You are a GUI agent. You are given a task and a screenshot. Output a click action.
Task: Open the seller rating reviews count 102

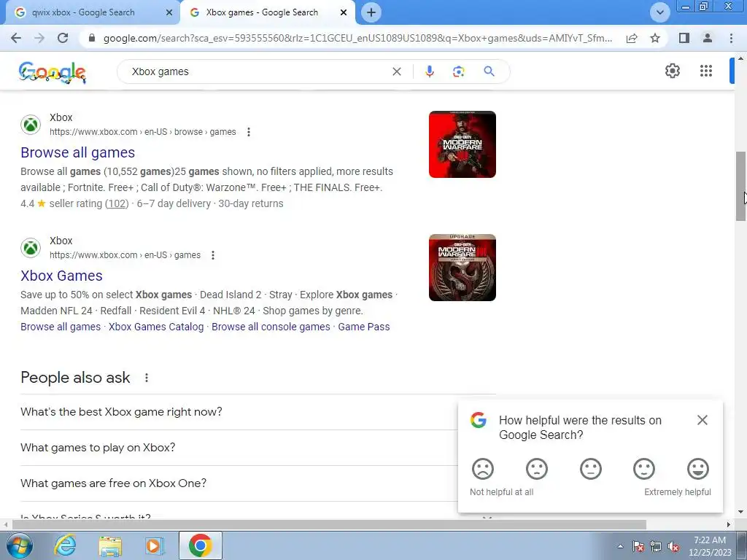(117, 203)
